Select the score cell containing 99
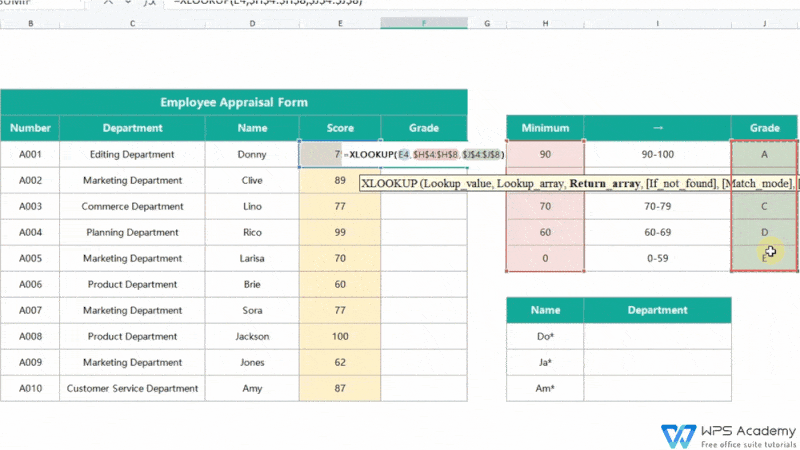This screenshot has width=800, height=450. (x=339, y=232)
